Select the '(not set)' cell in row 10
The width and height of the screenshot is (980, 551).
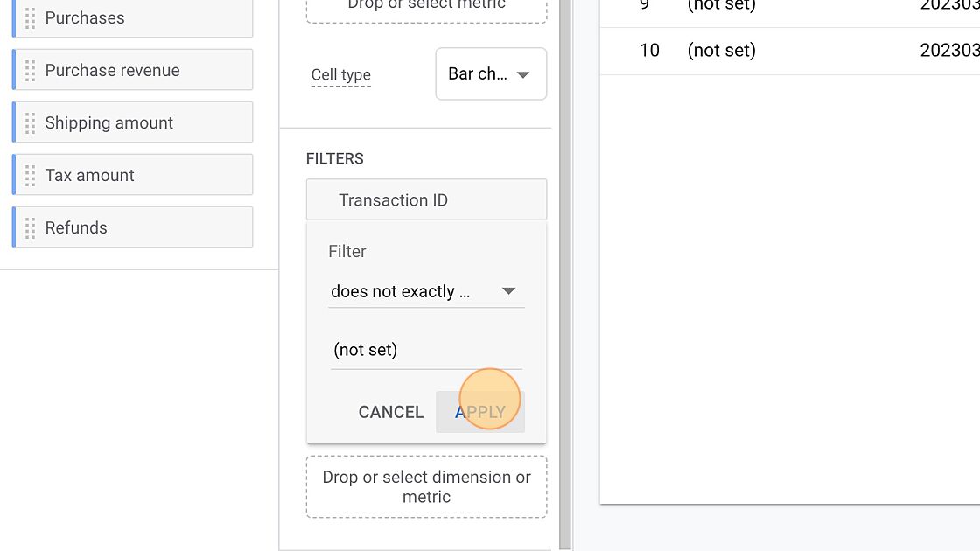(721, 51)
